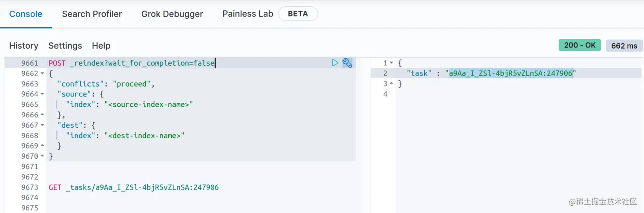
Task: Place cursor on the GET _tasks request line
Action: pos(134,187)
